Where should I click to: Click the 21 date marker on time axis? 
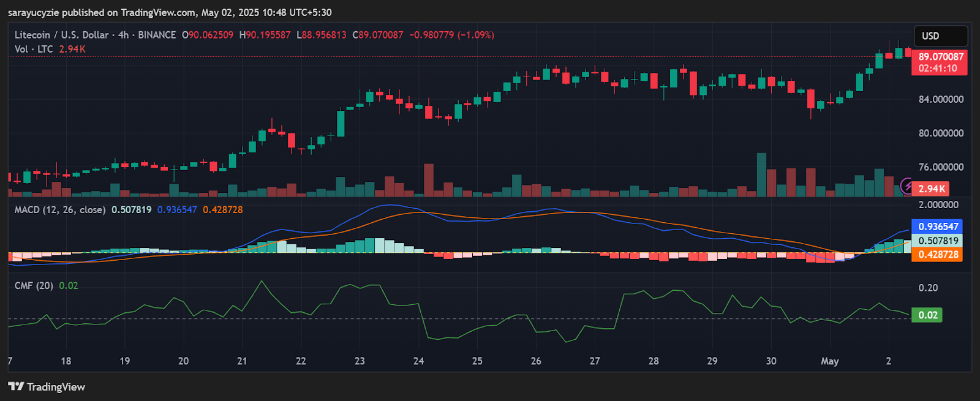(242, 361)
